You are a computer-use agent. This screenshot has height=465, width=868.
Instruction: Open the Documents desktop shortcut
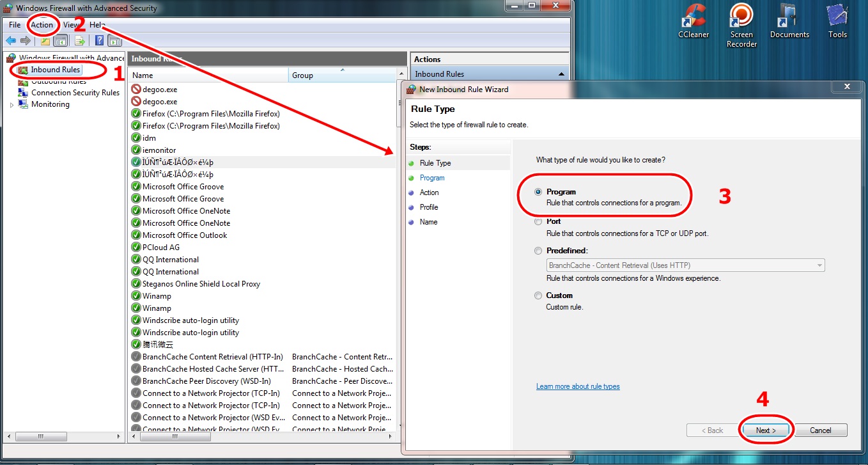pyautogui.click(x=789, y=22)
